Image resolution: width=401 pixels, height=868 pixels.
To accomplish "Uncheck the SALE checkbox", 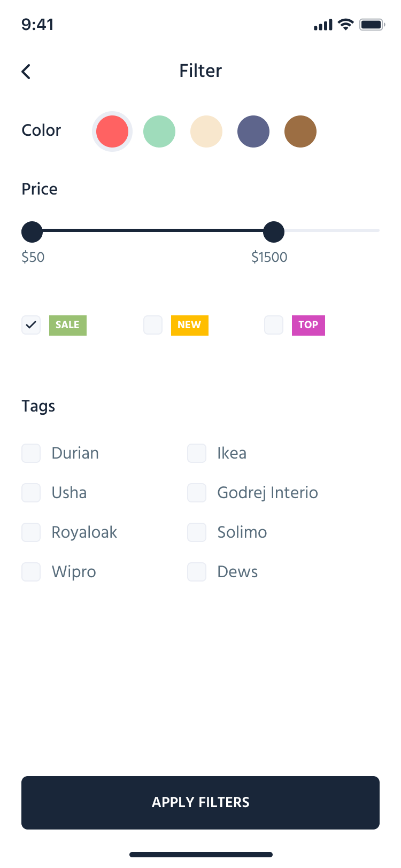I will click(x=31, y=325).
